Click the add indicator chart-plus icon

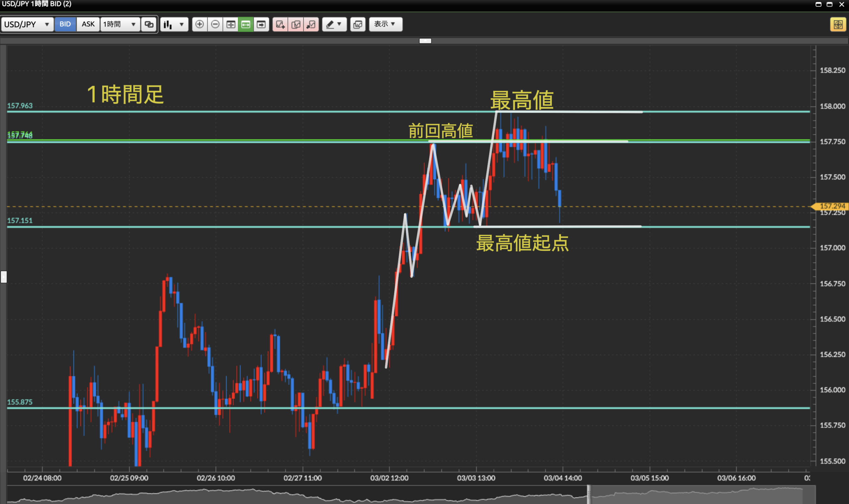pos(280,24)
